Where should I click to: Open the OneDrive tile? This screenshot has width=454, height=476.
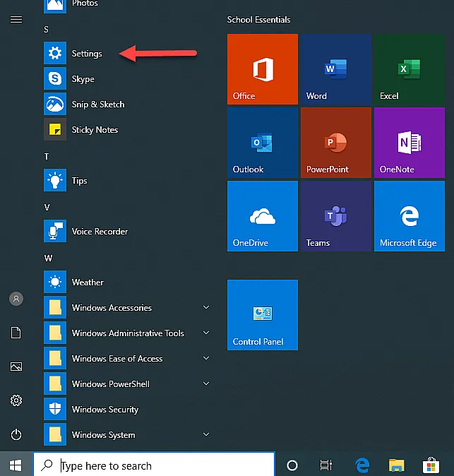[263, 216]
